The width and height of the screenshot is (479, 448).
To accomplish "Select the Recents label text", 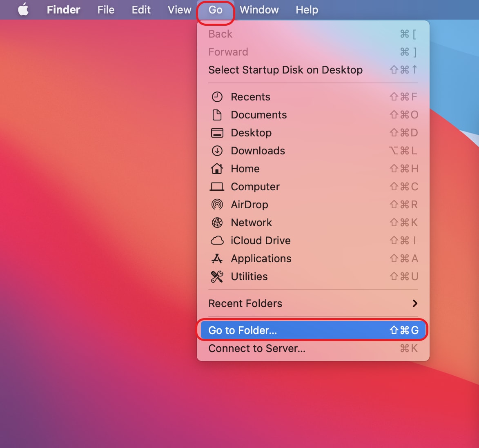I will point(250,97).
